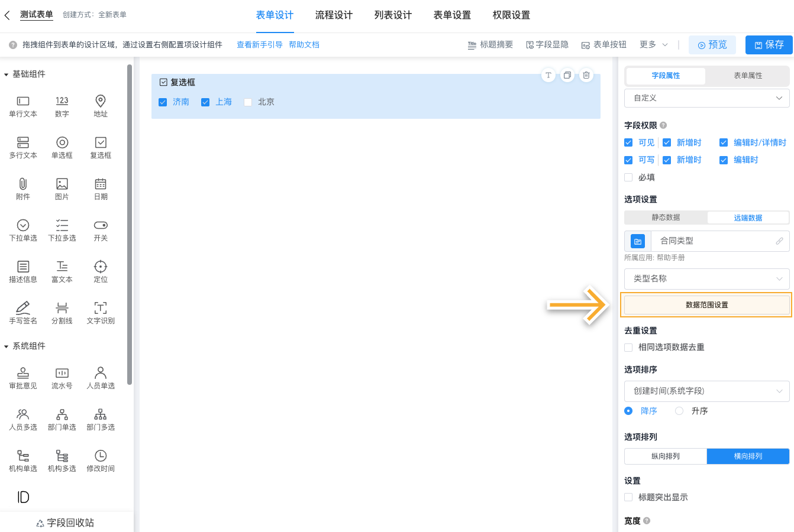The height and width of the screenshot is (532, 794).
Task: Open the 创建时间(系统字段) sort dropdown
Action: [x=706, y=391]
